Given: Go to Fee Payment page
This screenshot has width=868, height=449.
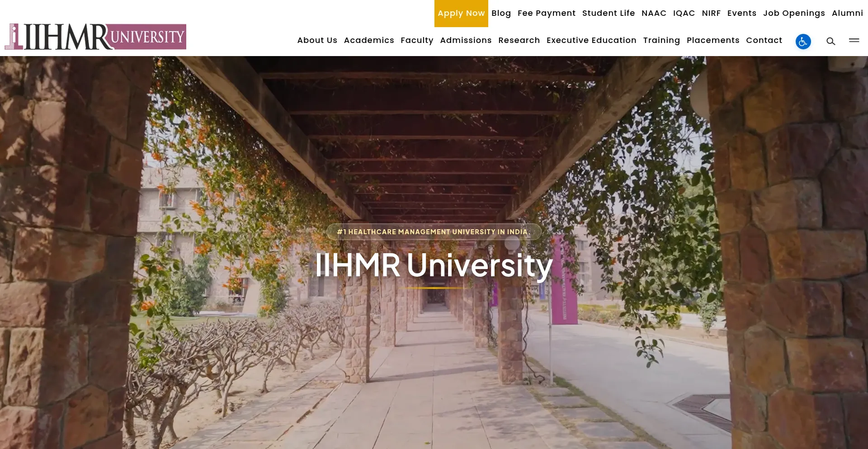Looking at the screenshot, I should tap(547, 13).
